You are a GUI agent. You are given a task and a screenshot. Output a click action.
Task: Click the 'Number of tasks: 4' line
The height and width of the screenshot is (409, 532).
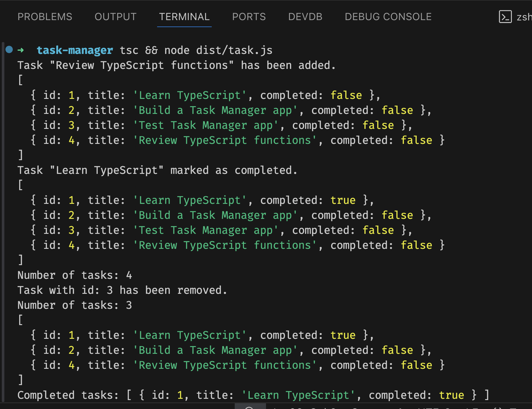75,275
